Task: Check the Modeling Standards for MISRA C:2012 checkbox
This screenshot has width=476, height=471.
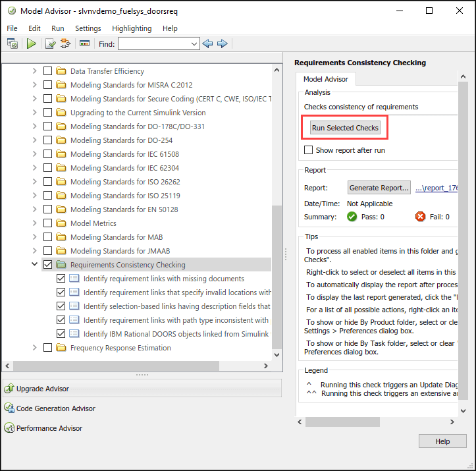Action: [x=47, y=85]
